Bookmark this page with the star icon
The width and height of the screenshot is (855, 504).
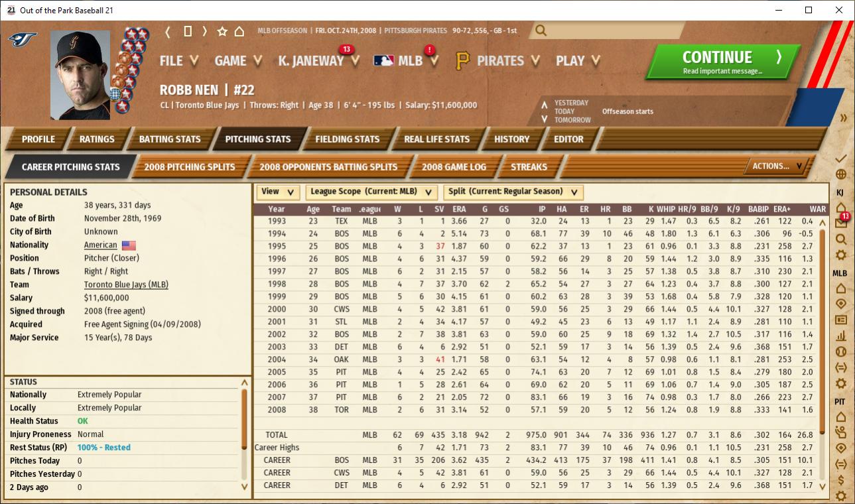pos(222,31)
